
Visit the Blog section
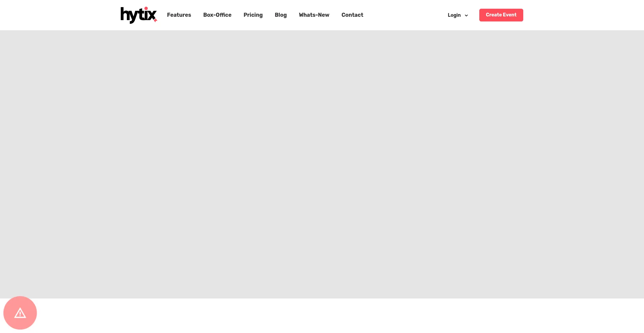tap(280, 15)
